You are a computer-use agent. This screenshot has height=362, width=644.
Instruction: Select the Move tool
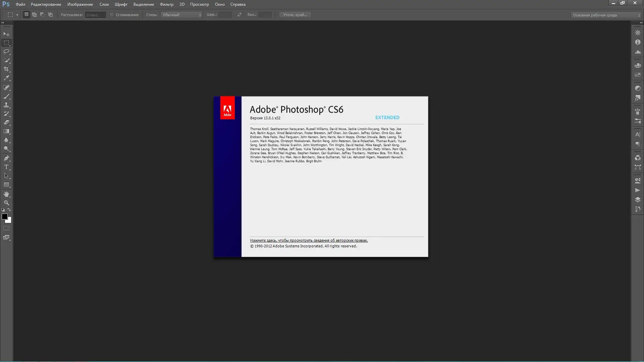tap(6, 34)
